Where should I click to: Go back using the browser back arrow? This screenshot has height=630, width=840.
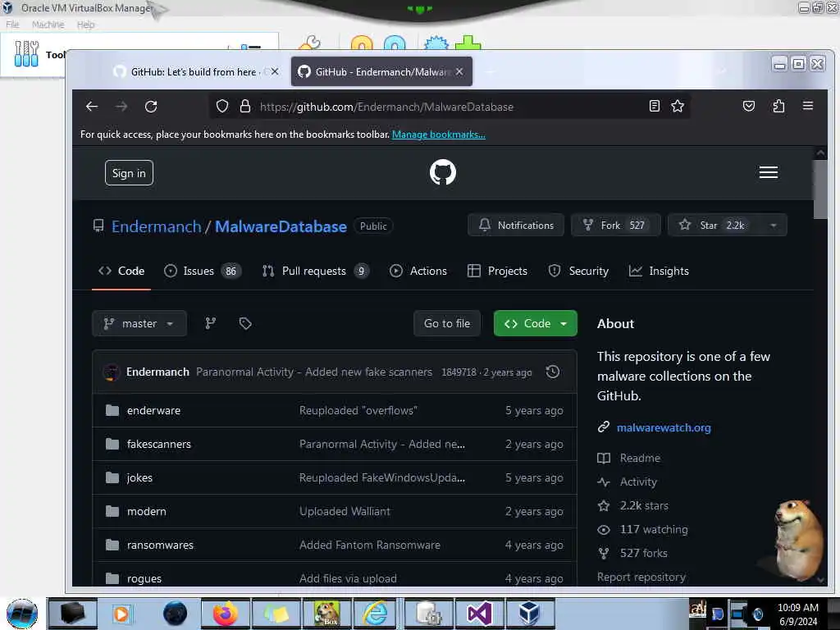click(92, 107)
